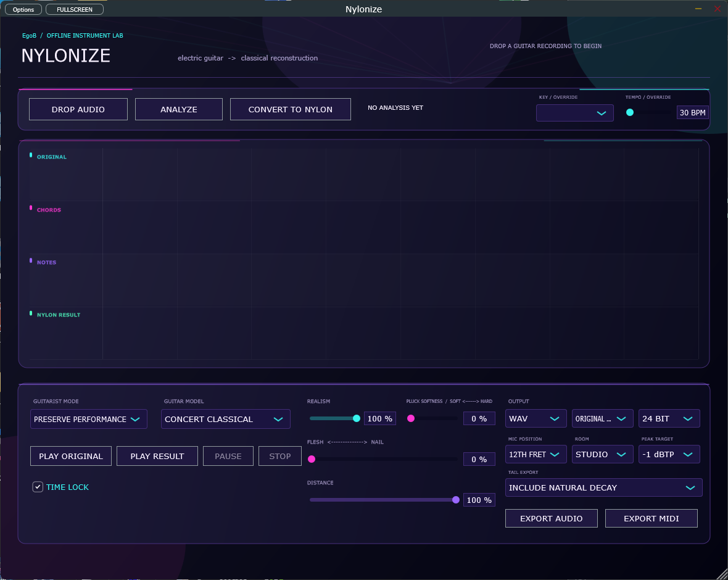This screenshot has width=728, height=580.
Task: Open the 24 BIT depth dropdown
Action: click(x=669, y=418)
